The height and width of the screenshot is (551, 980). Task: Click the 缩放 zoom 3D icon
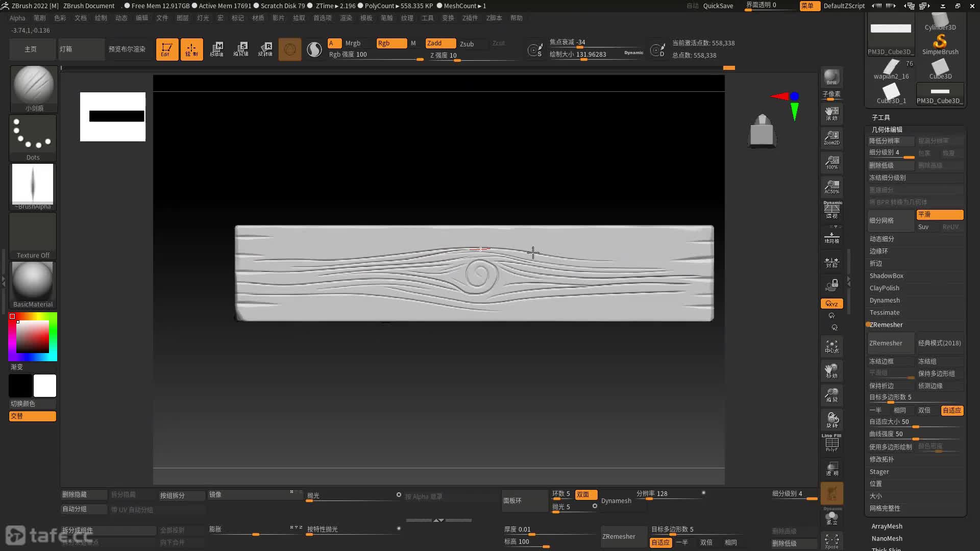[x=831, y=395]
